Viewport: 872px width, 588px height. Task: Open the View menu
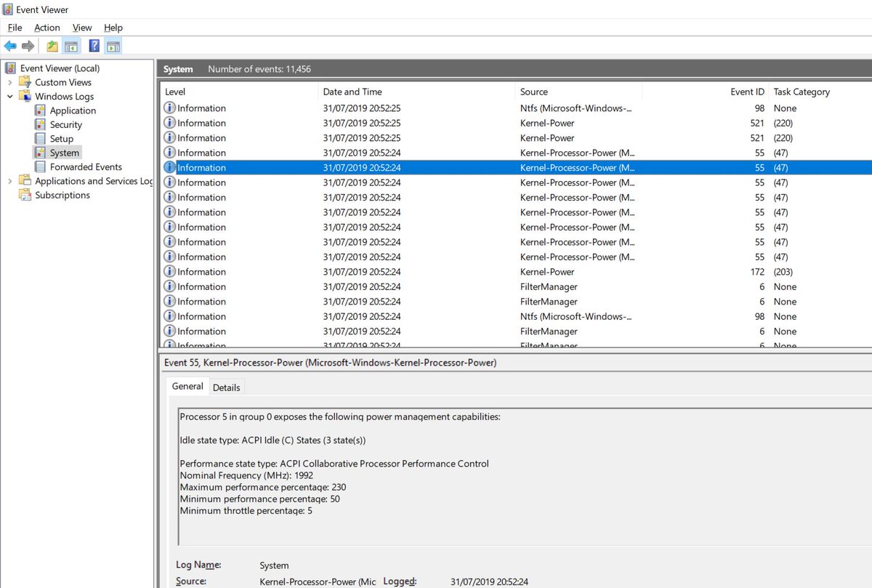click(x=82, y=28)
